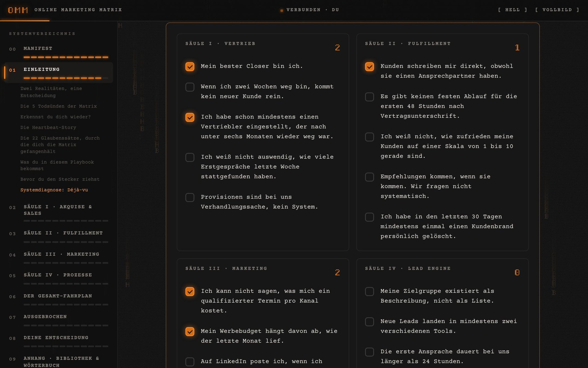Tick the 'Erstgespräche letzte Woche' checkbox
The height and width of the screenshot is (368, 588).
pos(190,157)
